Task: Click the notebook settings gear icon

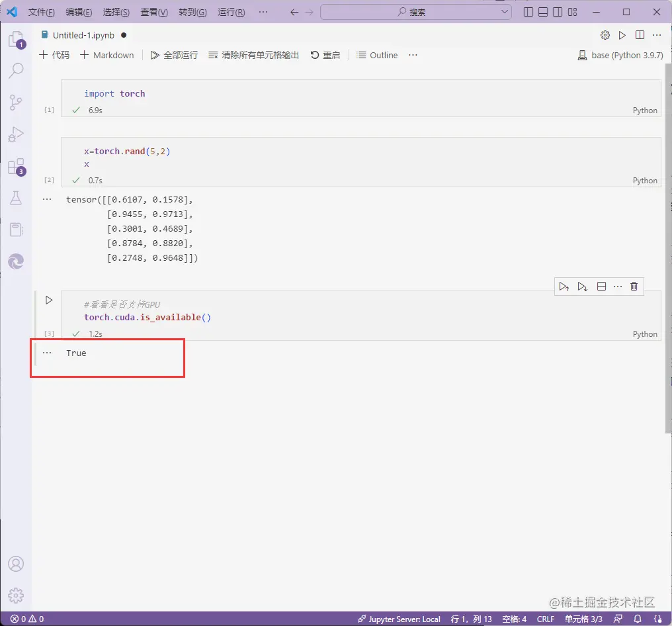Action: tap(605, 35)
